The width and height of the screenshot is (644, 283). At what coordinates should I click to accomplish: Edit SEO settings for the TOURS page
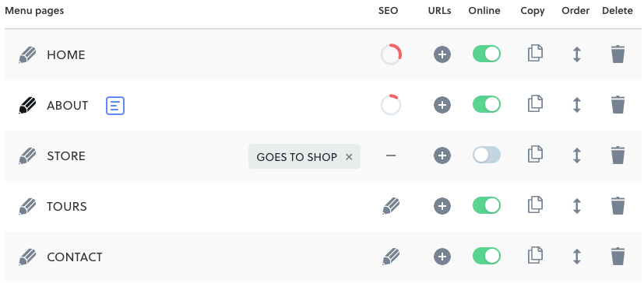click(391, 206)
